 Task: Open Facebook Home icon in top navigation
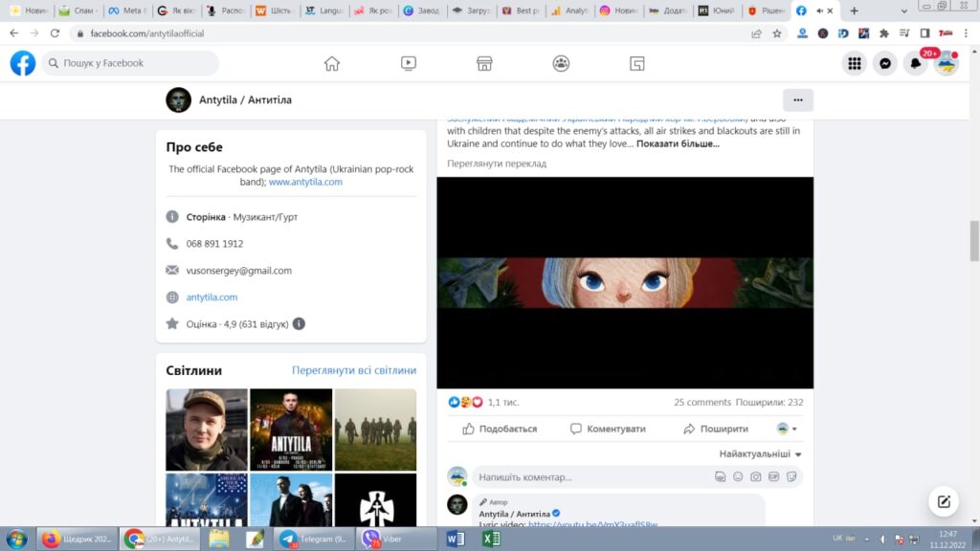pyautogui.click(x=332, y=64)
